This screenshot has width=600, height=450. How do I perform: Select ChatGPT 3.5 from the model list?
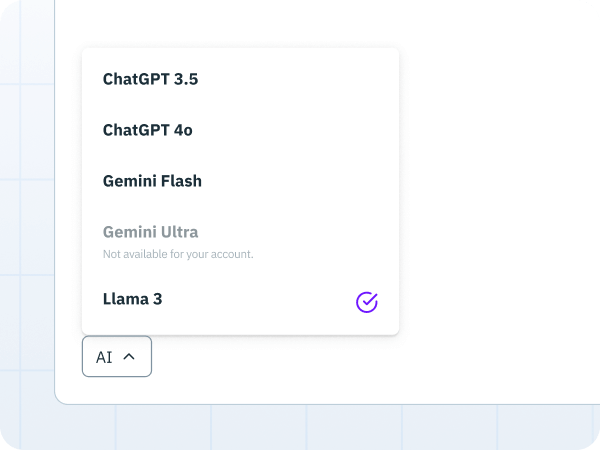240,79
